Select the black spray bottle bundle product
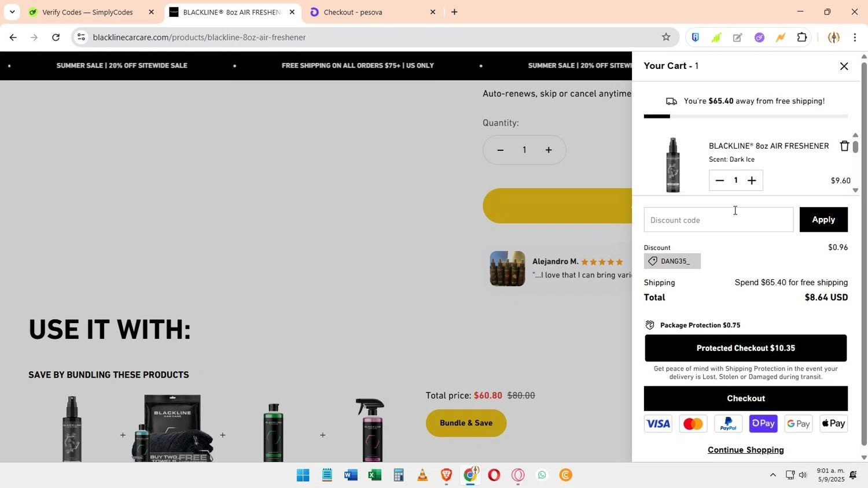Viewport: 868px width, 488px height. click(x=72, y=429)
